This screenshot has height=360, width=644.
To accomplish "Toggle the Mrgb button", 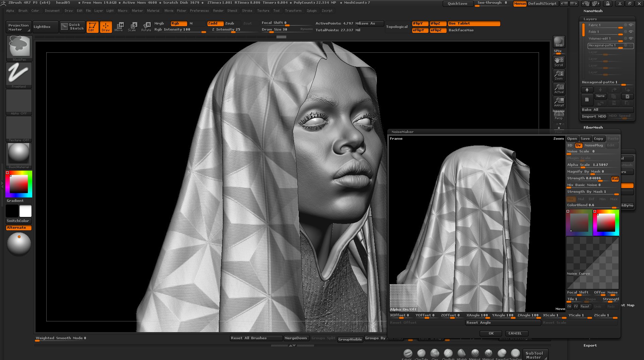I will point(161,24).
